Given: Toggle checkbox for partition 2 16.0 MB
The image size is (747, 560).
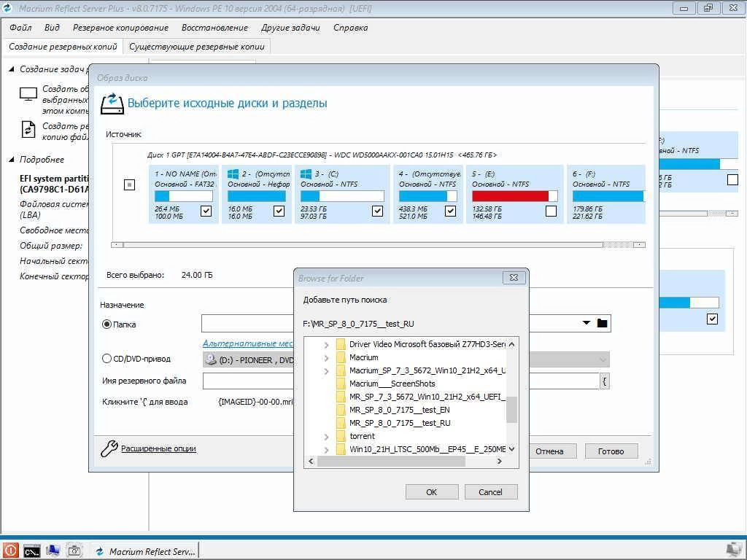Looking at the screenshot, I should 279,211.
